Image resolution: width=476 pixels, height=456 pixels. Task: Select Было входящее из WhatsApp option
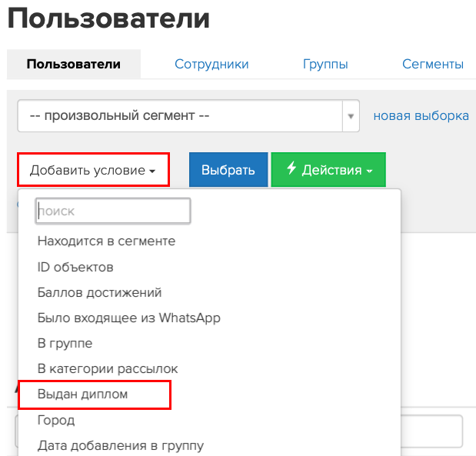[128, 318]
